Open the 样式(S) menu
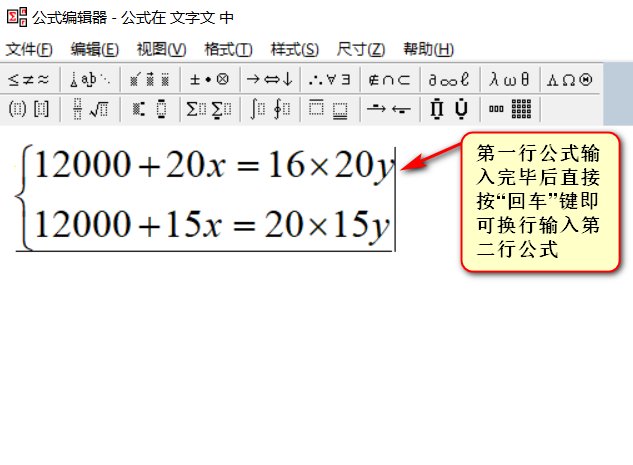Screen dimensions: 633x465 295,49
